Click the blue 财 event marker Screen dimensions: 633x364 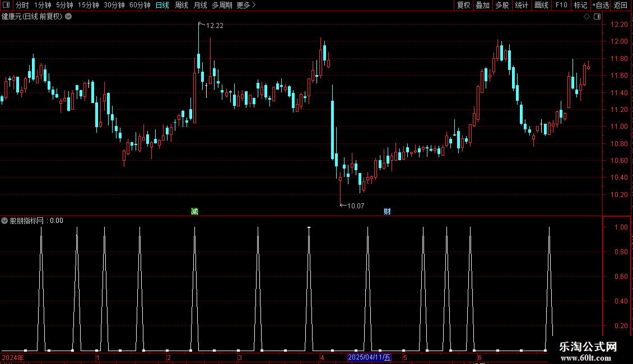pyautogui.click(x=387, y=212)
